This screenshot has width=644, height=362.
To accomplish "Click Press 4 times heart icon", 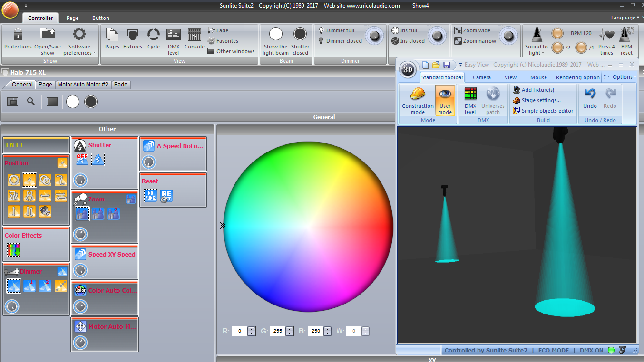I will coord(606,35).
